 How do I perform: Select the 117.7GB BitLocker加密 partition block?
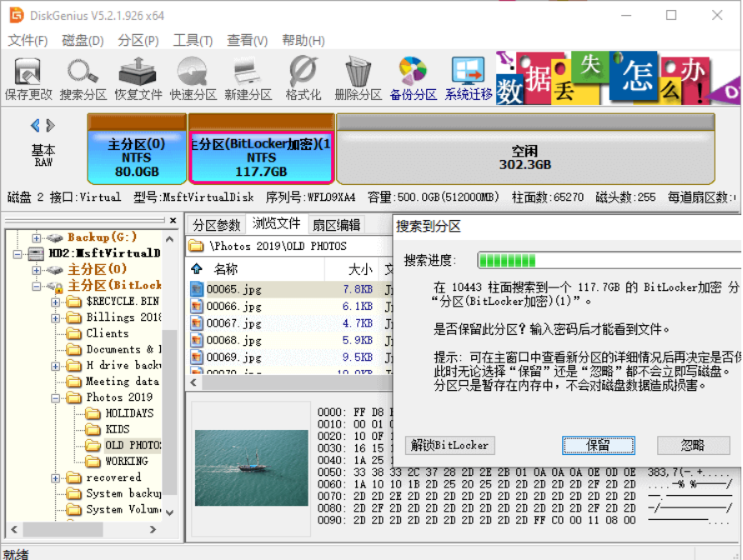261,148
